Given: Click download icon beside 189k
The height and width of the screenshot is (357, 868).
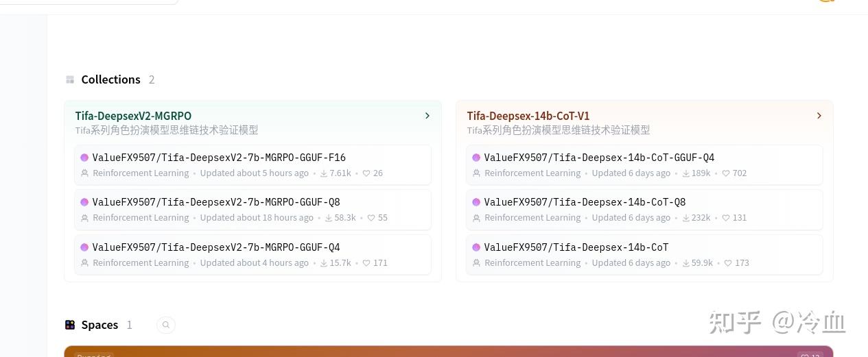Looking at the screenshot, I should point(685,173).
